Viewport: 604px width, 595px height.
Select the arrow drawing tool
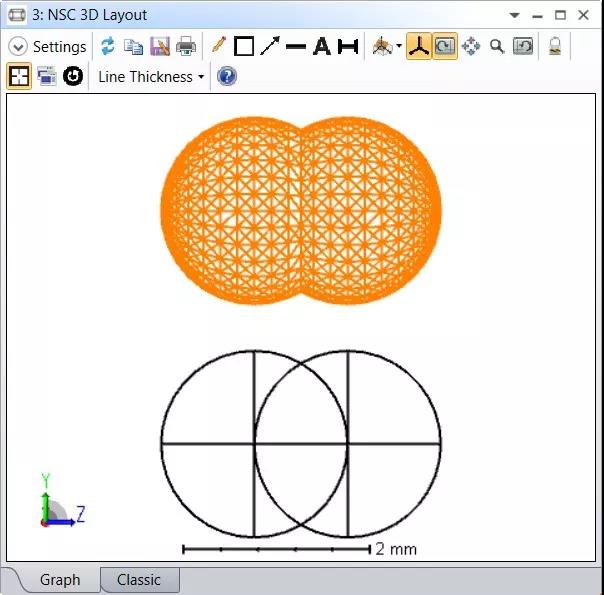(269, 46)
